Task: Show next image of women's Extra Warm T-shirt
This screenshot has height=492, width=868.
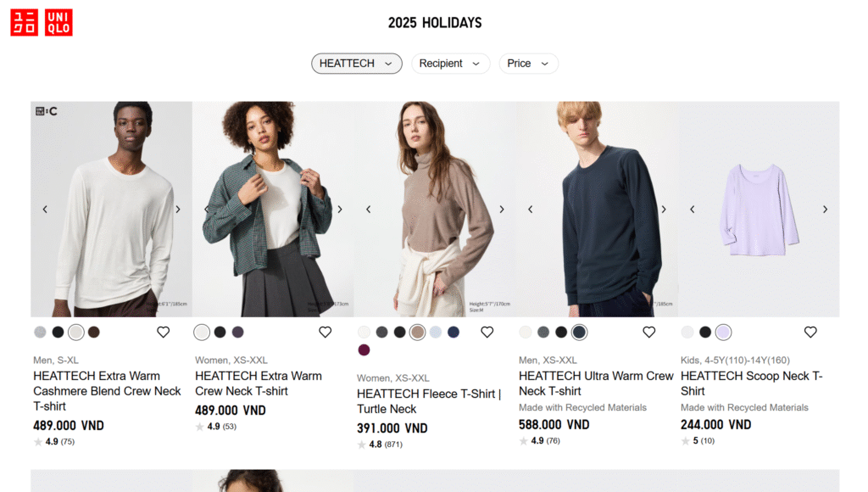Action: pyautogui.click(x=340, y=210)
